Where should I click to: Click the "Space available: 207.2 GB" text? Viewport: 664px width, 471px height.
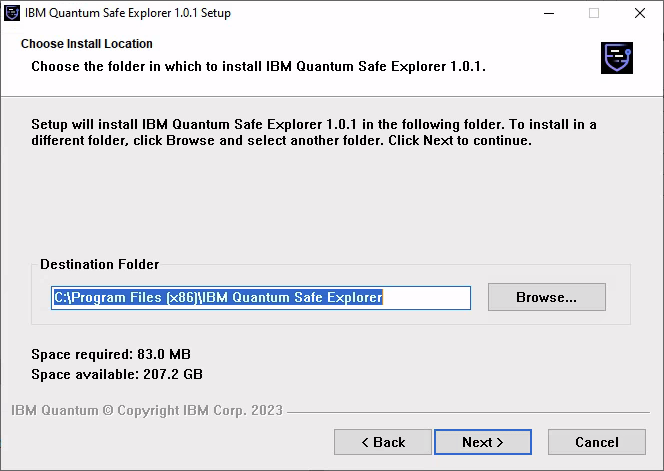[117, 374]
